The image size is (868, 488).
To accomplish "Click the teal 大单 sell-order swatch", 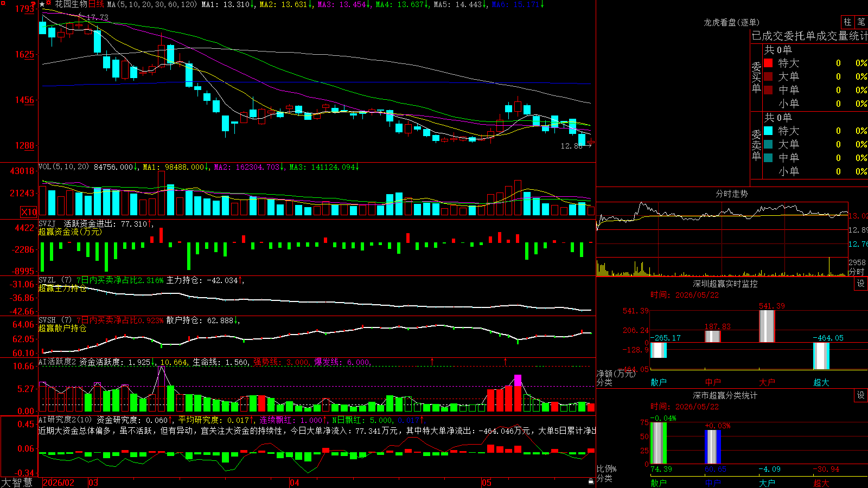I will [x=768, y=144].
